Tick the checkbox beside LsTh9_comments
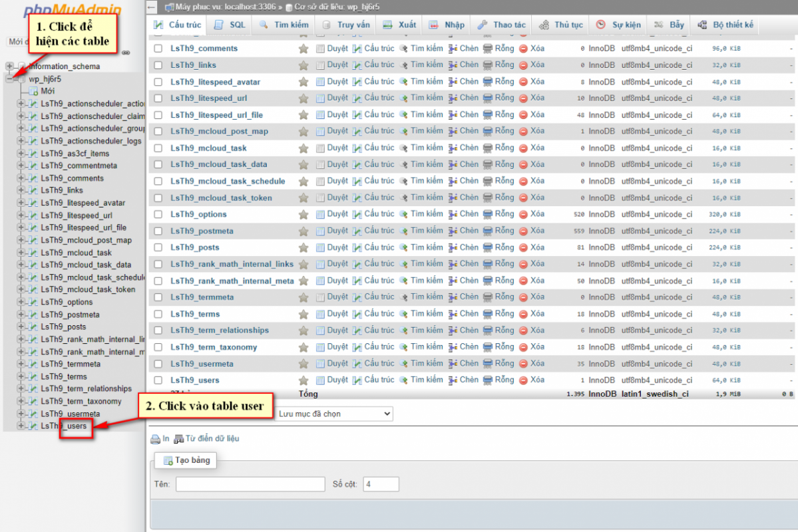The height and width of the screenshot is (532, 798). click(158, 49)
